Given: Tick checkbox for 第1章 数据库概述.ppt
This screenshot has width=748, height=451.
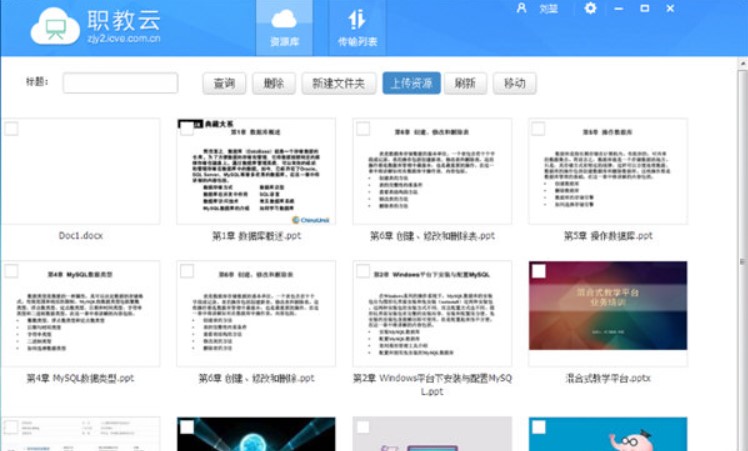Looking at the screenshot, I should click(187, 128).
